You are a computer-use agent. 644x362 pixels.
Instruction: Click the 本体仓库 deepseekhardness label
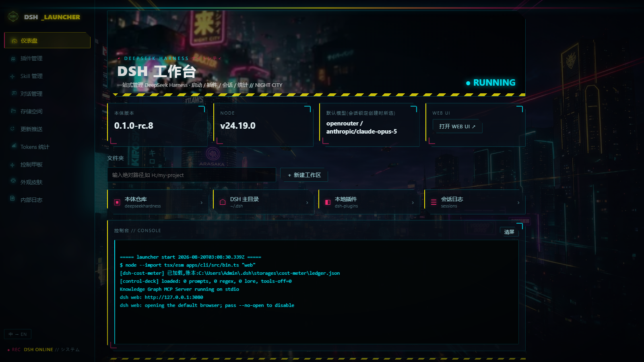coord(142,206)
